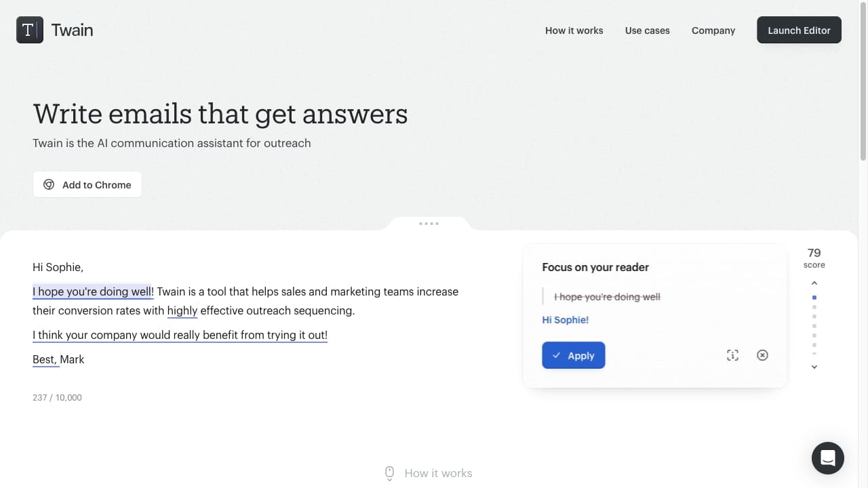Screen dimensions: 868x488
Task: Click the page's vertical scrollbar thumb
Action: (x=863, y=81)
